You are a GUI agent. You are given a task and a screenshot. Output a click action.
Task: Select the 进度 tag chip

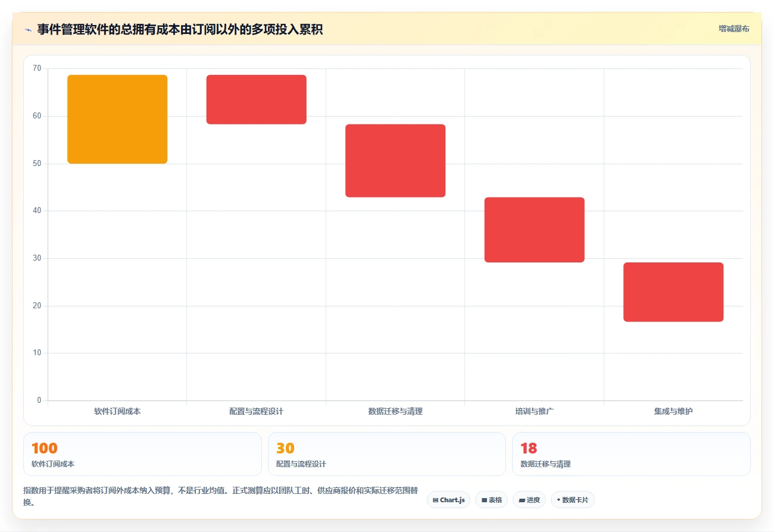point(529,500)
